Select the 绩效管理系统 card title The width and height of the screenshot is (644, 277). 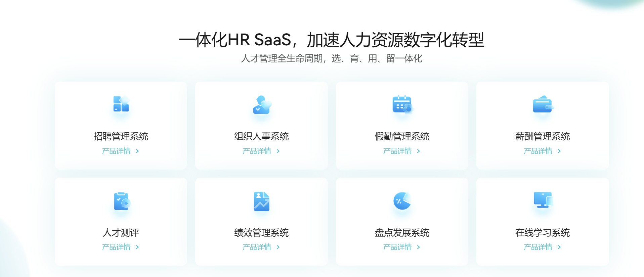[261, 233]
